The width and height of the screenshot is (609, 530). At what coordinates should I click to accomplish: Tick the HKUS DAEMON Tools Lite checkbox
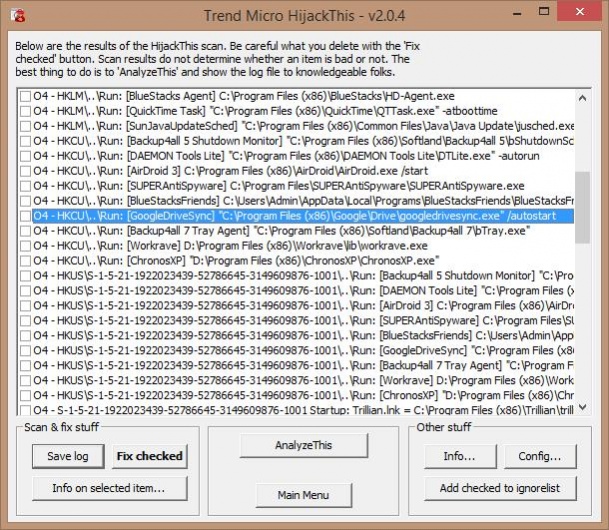[x=26, y=291]
